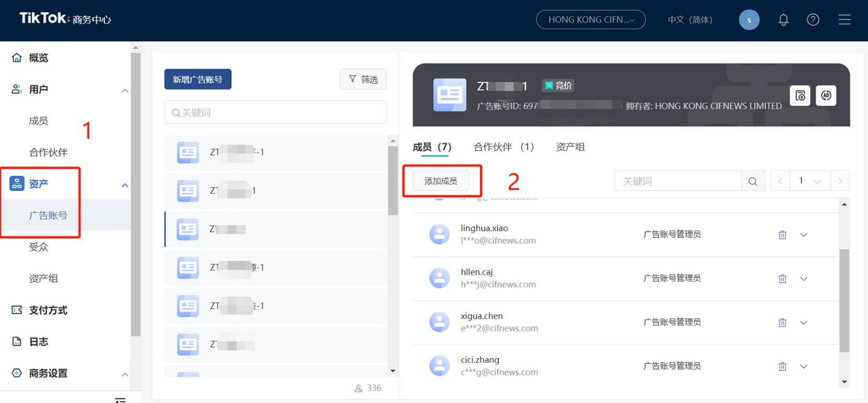Image resolution: width=868 pixels, height=403 pixels.
Task: Delete member linghua.xiao with the trash icon
Action: pos(782,235)
